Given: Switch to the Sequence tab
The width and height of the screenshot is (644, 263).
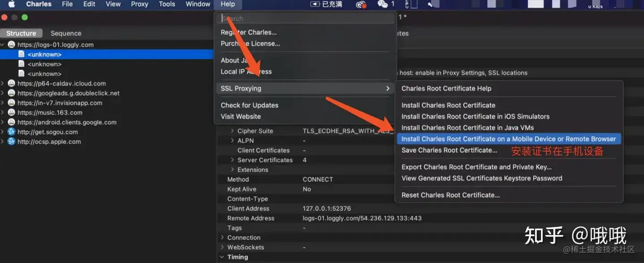Looking at the screenshot, I should click(x=66, y=33).
